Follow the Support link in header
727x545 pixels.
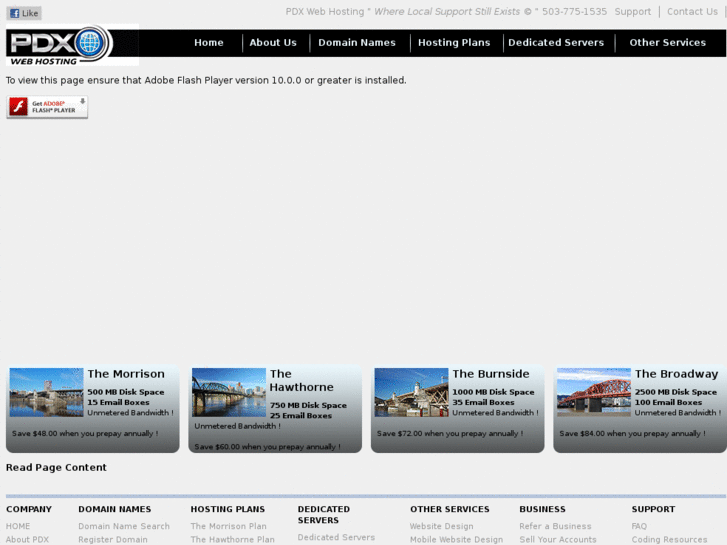coord(632,12)
